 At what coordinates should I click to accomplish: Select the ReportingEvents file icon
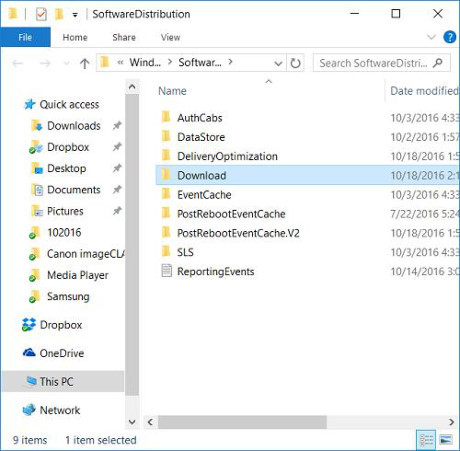[x=166, y=271]
